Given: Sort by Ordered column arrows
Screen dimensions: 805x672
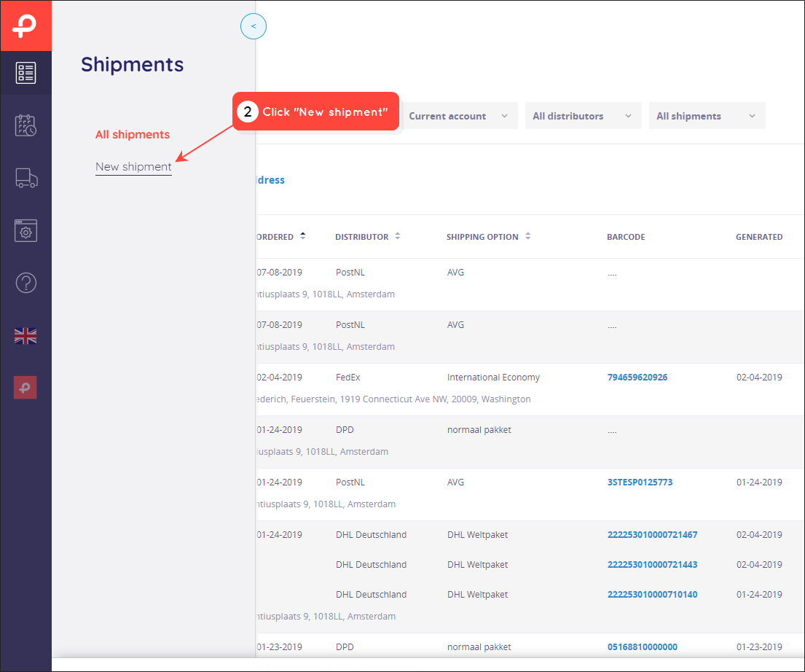Looking at the screenshot, I should click(x=303, y=236).
